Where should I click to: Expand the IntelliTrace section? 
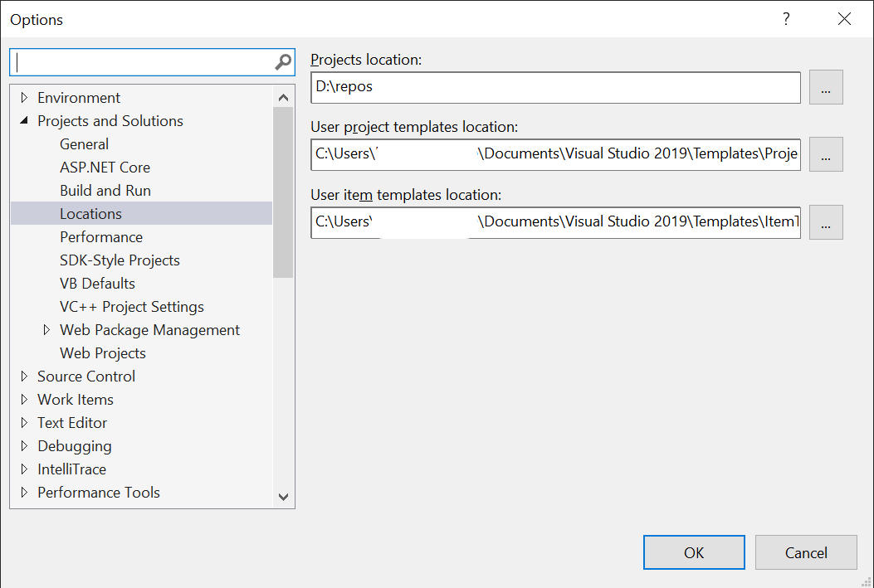[24, 469]
